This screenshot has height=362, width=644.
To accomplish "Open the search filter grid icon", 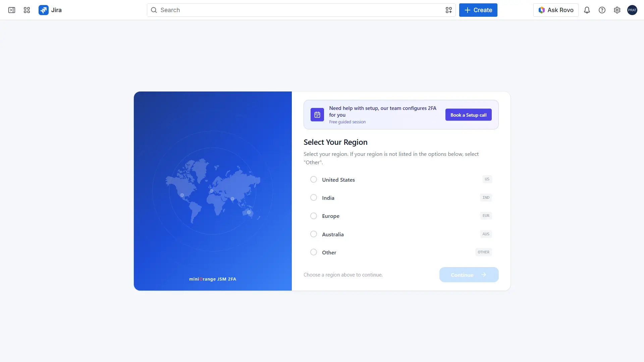I will pos(449,10).
